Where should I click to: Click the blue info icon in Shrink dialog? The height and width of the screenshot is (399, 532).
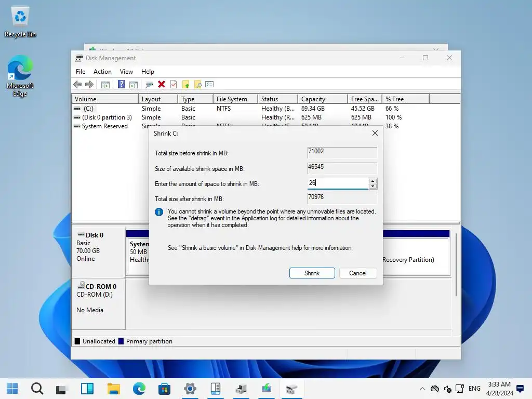pyautogui.click(x=159, y=212)
